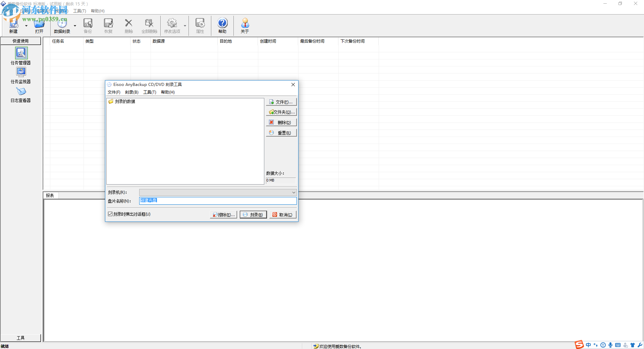Click the 打开 (Open) toolbar icon

(39, 26)
